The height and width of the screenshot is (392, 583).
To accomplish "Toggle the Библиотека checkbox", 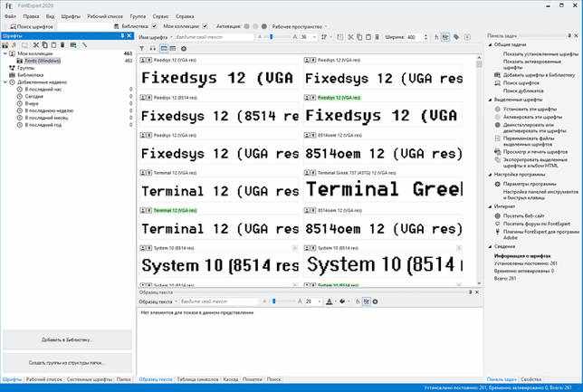I will point(154,26).
